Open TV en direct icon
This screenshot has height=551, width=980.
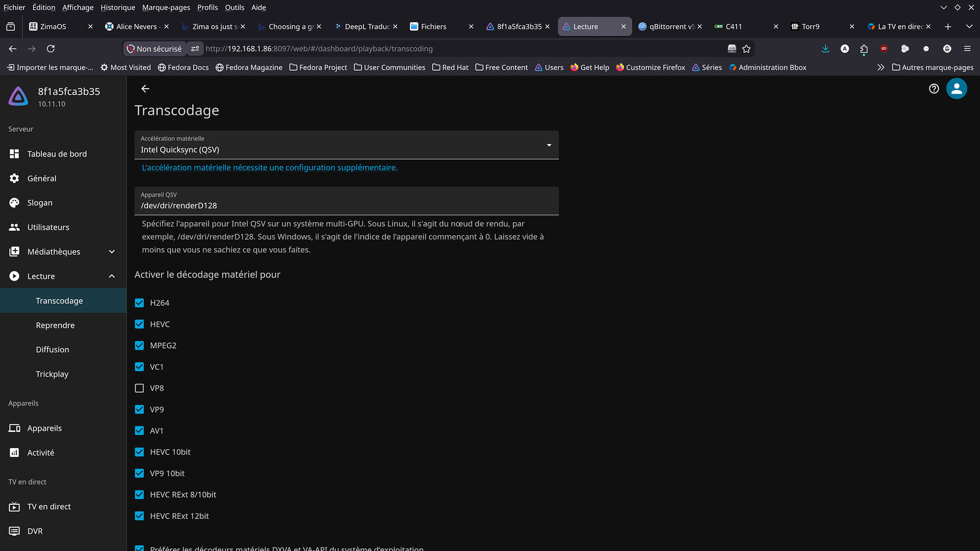click(15, 506)
